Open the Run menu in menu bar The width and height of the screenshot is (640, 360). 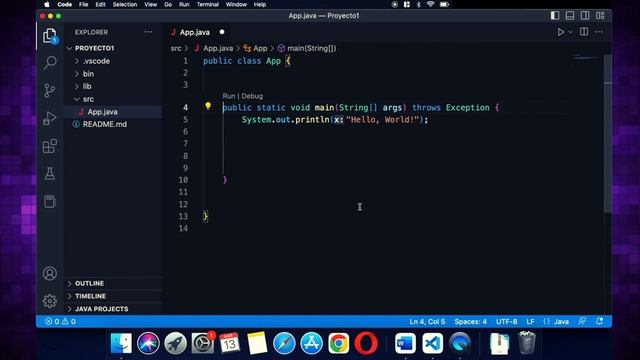click(x=184, y=4)
